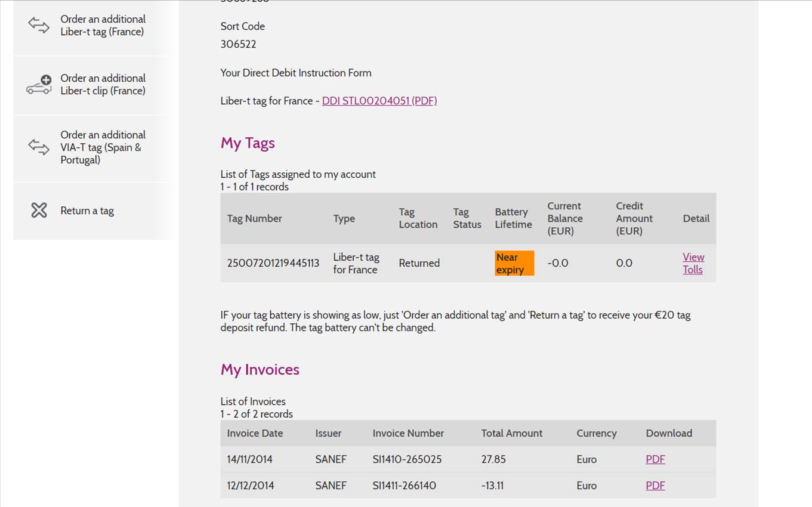Click the -0.0 current balance value
The height and width of the screenshot is (507, 812).
[558, 263]
